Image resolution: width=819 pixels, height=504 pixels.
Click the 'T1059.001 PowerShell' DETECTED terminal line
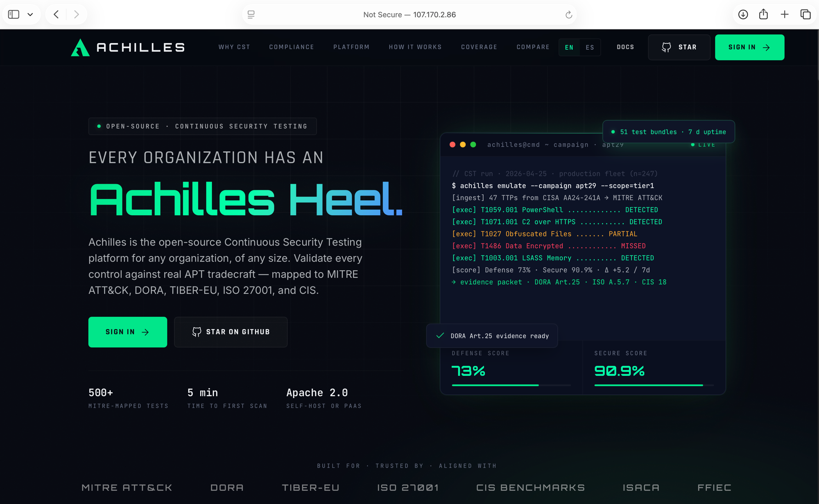[555, 210]
